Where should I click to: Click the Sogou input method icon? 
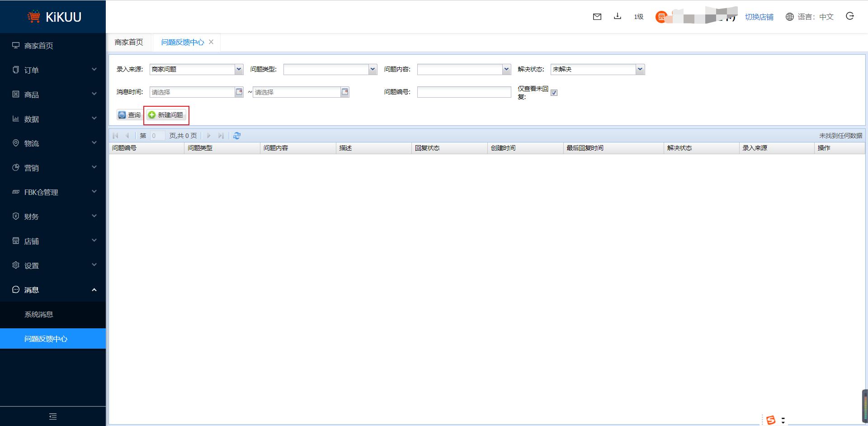click(771, 420)
